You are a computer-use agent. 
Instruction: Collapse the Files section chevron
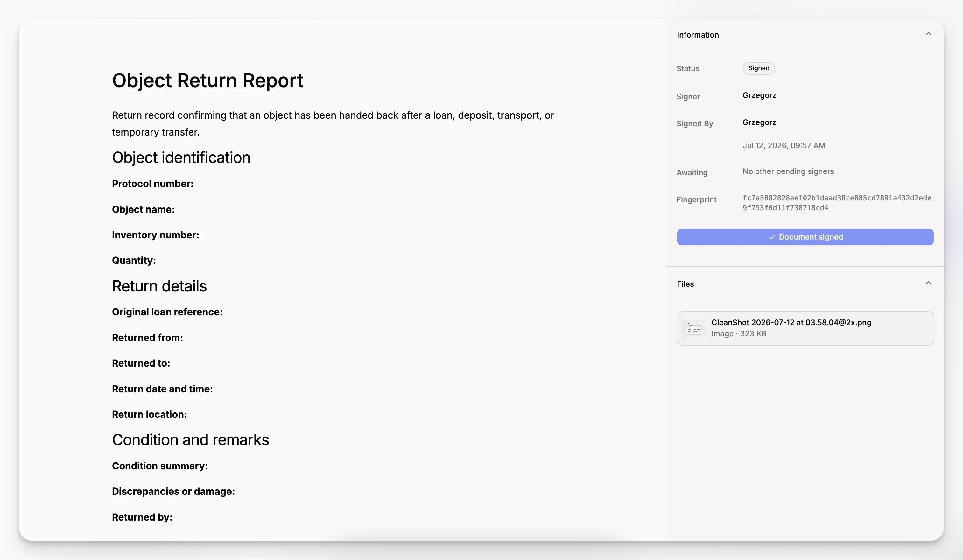tap(928, 283)
